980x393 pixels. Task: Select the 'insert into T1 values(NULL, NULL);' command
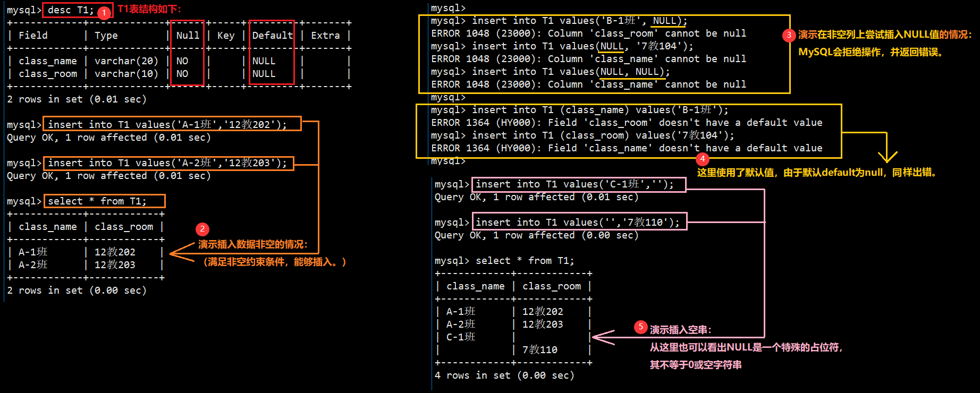pyautogui.click(x=571, y=72)
